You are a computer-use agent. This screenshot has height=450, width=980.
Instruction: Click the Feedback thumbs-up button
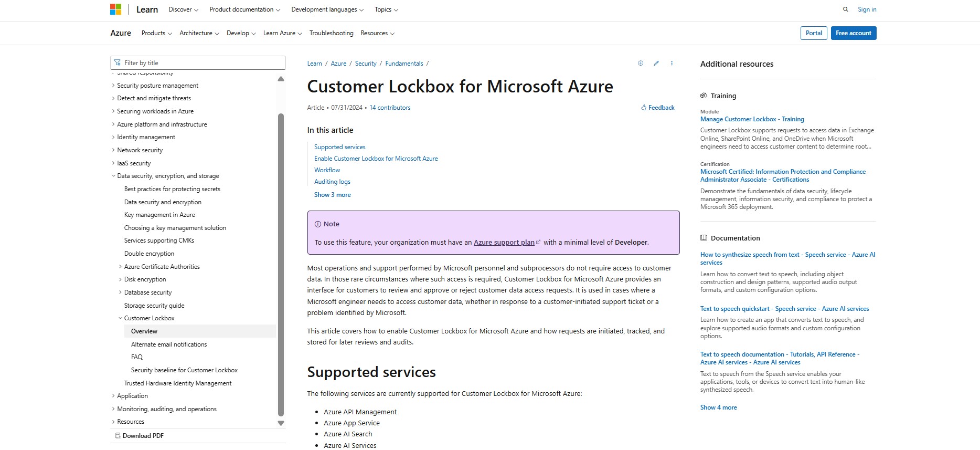(x=657, y=108)
